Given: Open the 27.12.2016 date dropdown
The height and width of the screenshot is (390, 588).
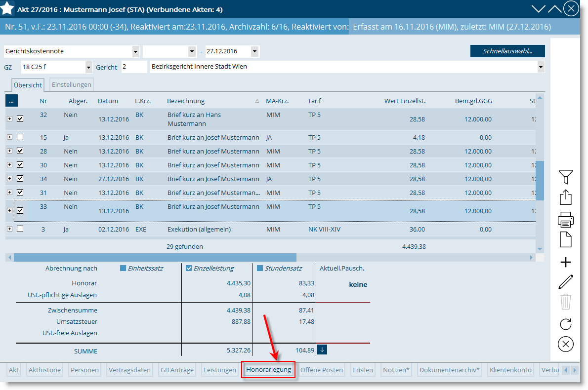Looking at the screenshot, I should [254, 51].
